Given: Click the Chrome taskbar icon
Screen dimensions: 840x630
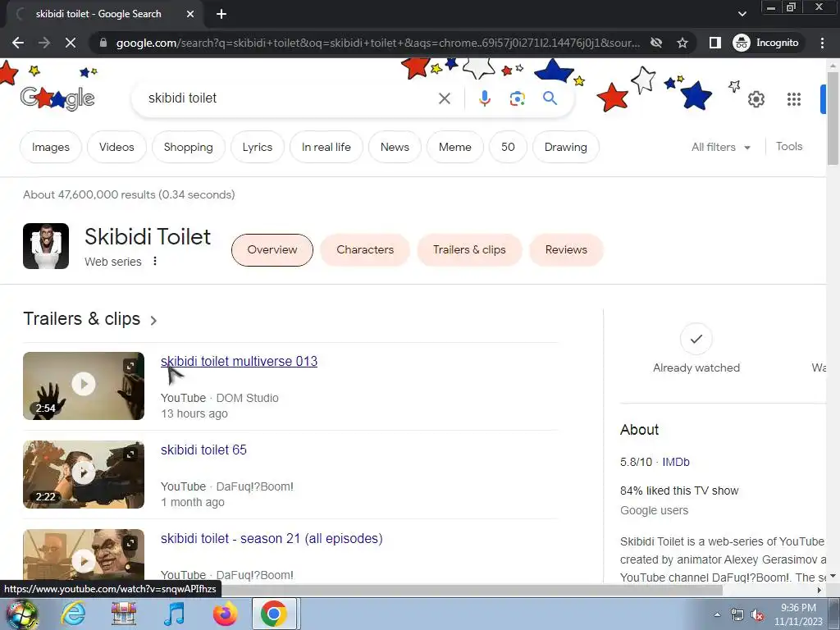Looking at the screenshot, I should click(274, 614).
